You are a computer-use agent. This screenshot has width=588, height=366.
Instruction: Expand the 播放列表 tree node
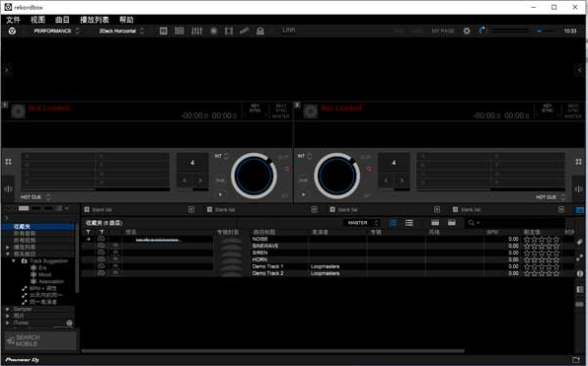click(8, 248)
